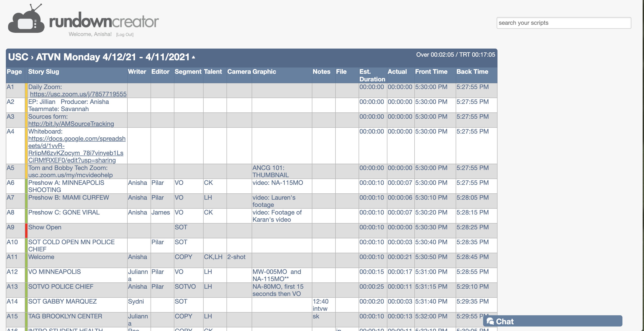Open the Chat panel speech bubble icon
Viewport: 644px width, 331px height.
tap(490, 321)
